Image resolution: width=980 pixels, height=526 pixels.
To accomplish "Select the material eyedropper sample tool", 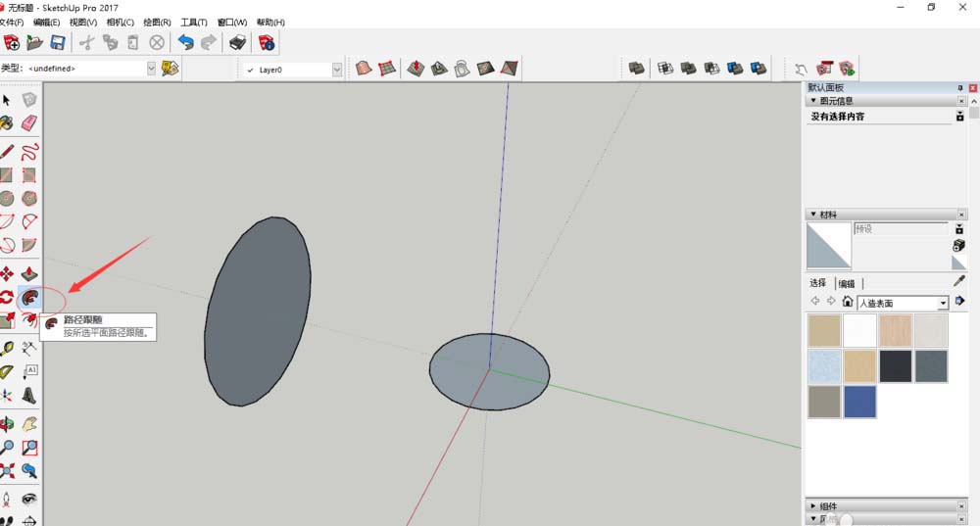I will click(x=959, y=281).
